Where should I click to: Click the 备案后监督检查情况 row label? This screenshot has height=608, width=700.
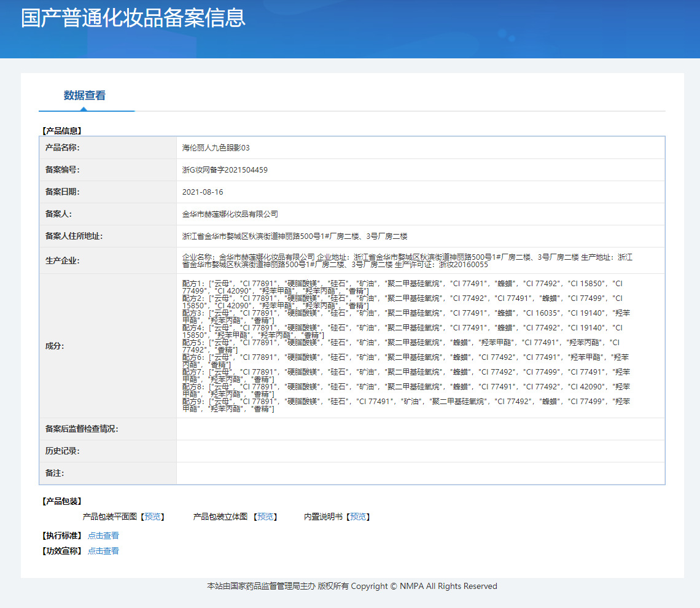coord(82,429)
